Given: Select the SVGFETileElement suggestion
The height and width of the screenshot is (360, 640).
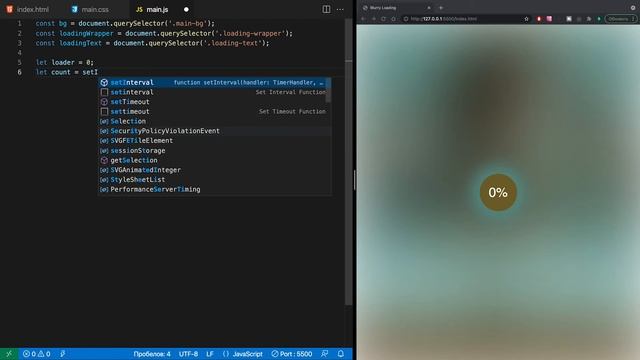Looking at the screenshot, I should point(215,140).
